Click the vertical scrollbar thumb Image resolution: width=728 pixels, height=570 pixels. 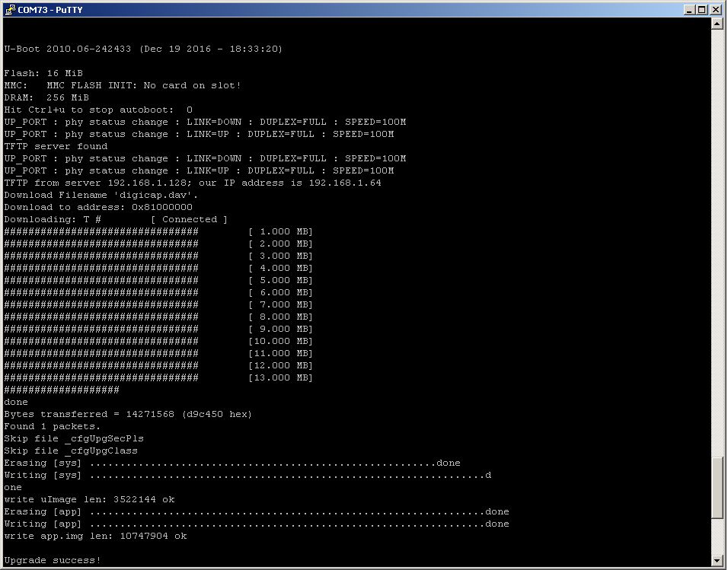[x=717, y=489]
